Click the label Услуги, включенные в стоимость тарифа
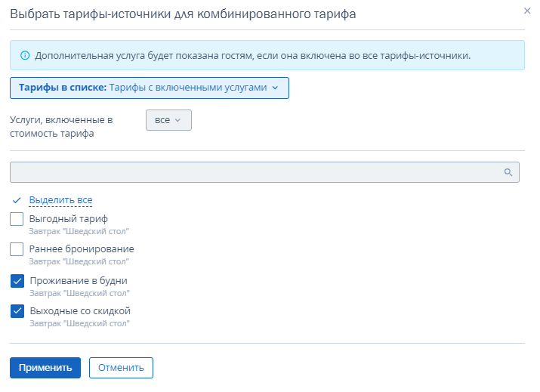The height and width of the screenshot is (392, 540). [61, 127]
